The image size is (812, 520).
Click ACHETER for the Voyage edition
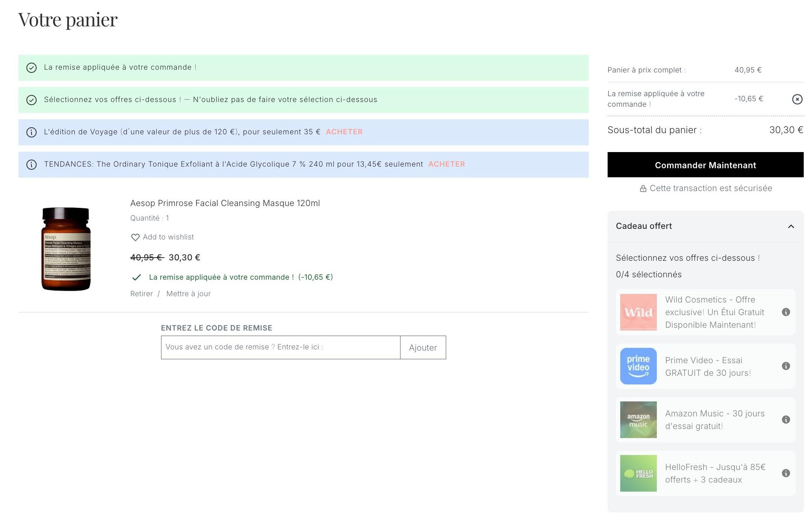click(x=344, y=132)
